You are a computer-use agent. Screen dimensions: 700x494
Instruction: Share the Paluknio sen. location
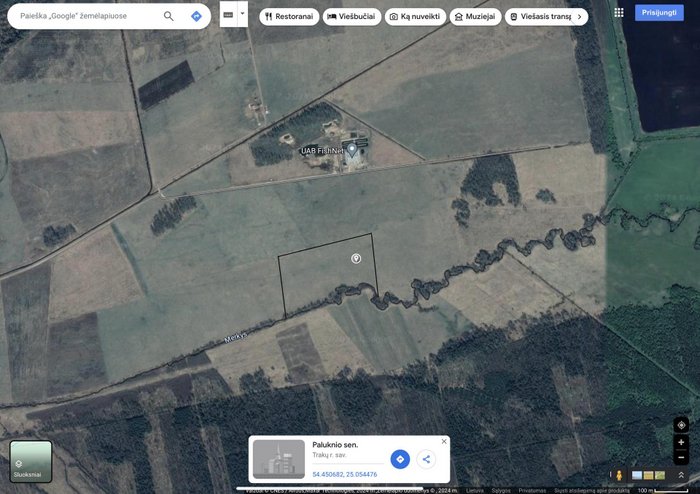pyautogui.click(x=426, y=459)
